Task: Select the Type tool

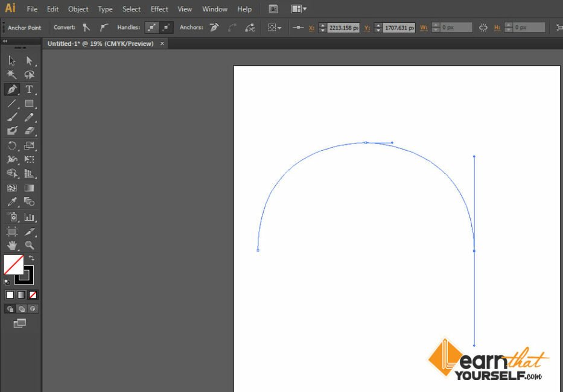Action: pos(29,89)
